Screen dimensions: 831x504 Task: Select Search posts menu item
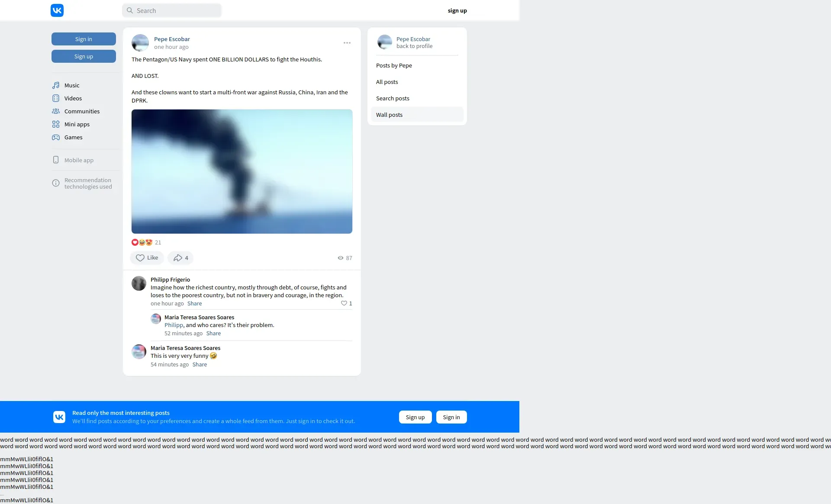pyautogui.click(x=393, y=98)
